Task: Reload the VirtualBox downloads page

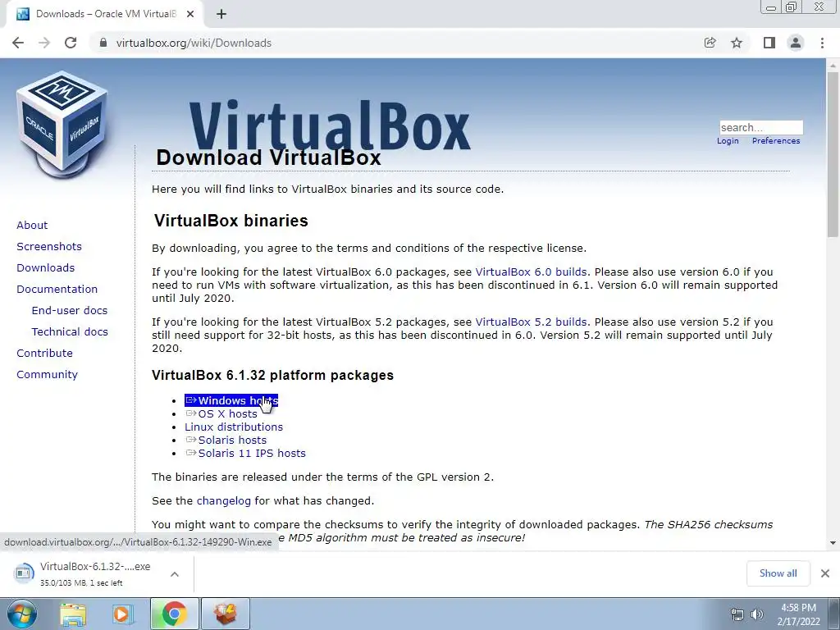Action: click(71, 43)
